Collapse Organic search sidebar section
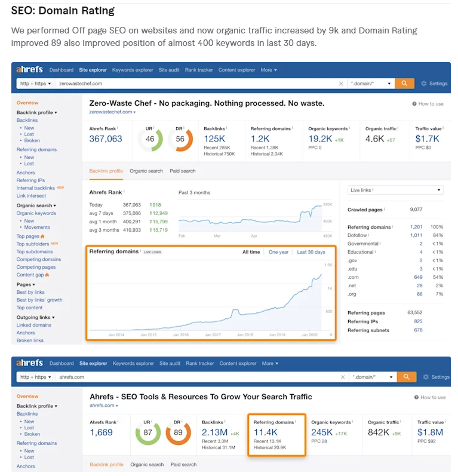This screenshot has height=476, width=458. click(x=36, y=205)
